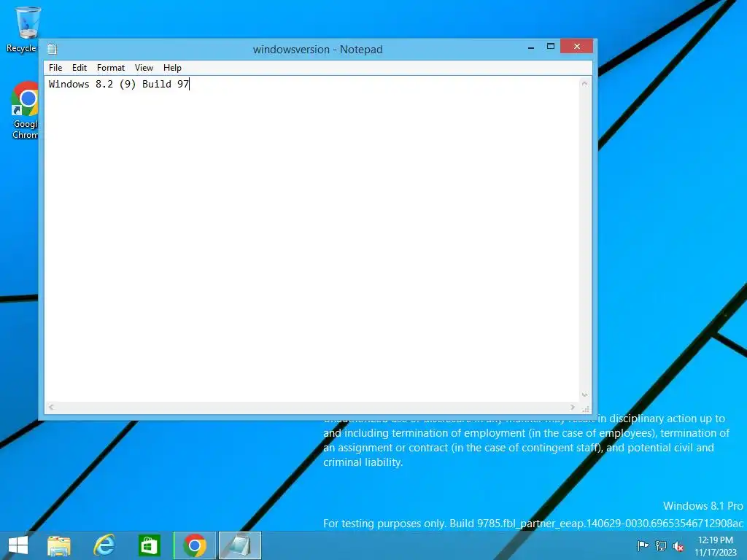This screenshot has width=747, height=560.
Task: Click inside the Notepad text area
Action: pyautogui.click(x=311, y=239)
